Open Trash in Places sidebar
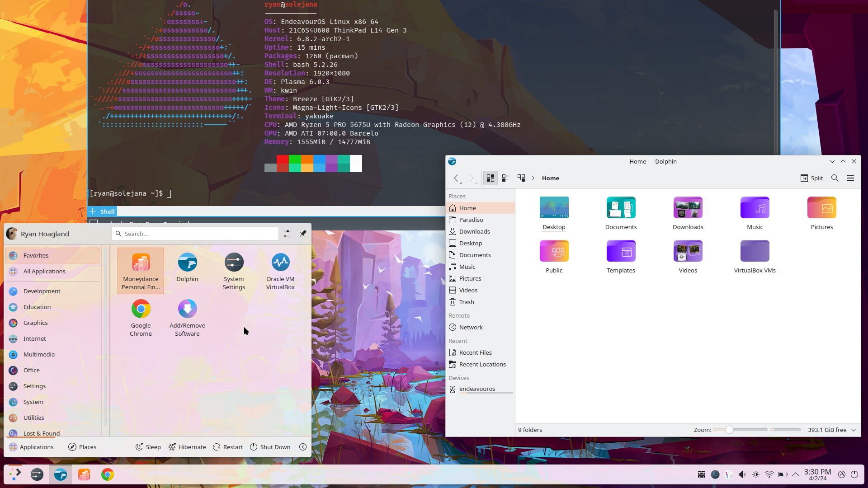This screenshot has height=488, width=868. coord(480,302)
